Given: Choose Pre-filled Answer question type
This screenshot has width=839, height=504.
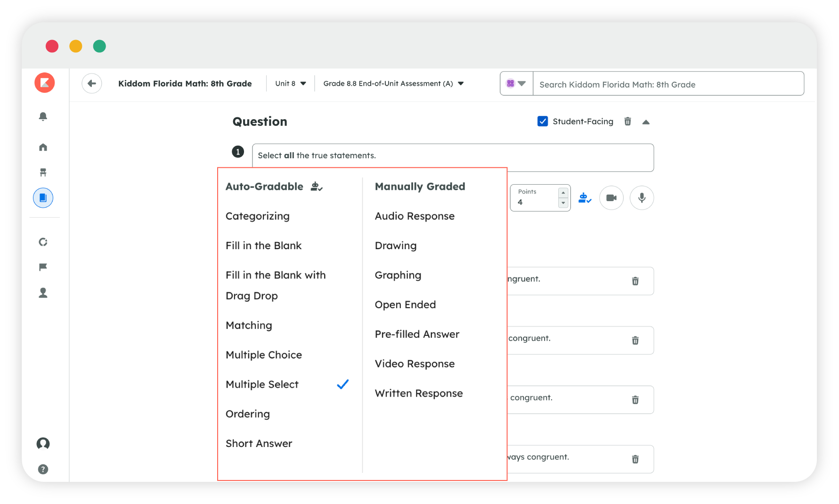Looking at the screenshot, I should point(417,334).
